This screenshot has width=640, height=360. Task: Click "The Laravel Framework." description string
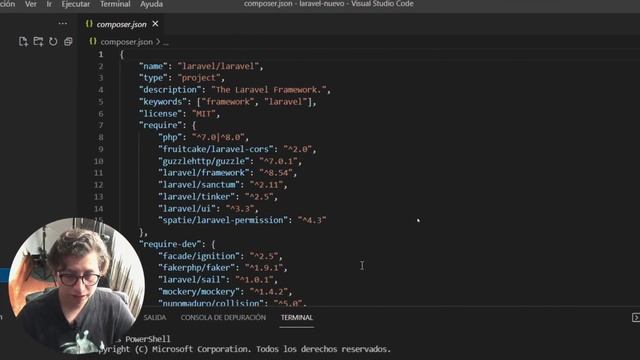pyautogui.click(x=269, y=90)
